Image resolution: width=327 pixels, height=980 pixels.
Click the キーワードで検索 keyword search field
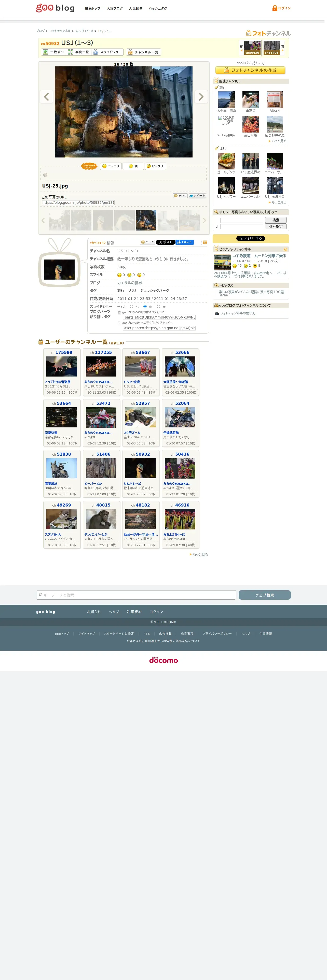pos(136,595)
